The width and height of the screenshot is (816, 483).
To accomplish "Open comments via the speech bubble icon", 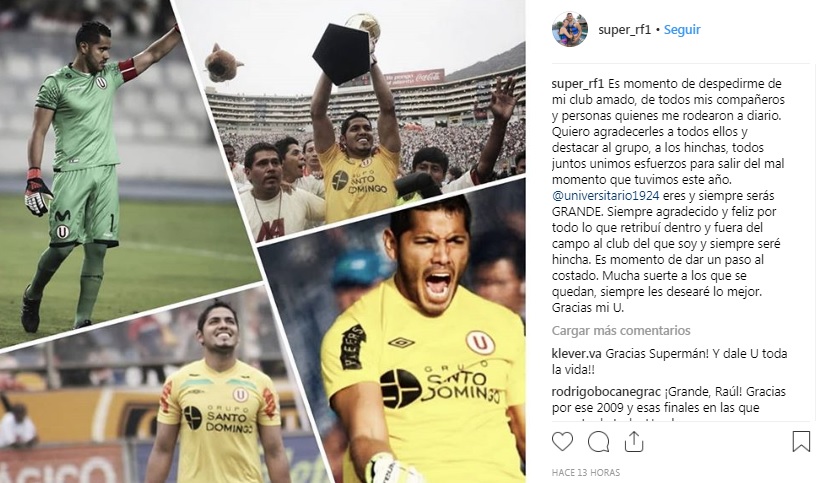I will click(x=598, y=442).
